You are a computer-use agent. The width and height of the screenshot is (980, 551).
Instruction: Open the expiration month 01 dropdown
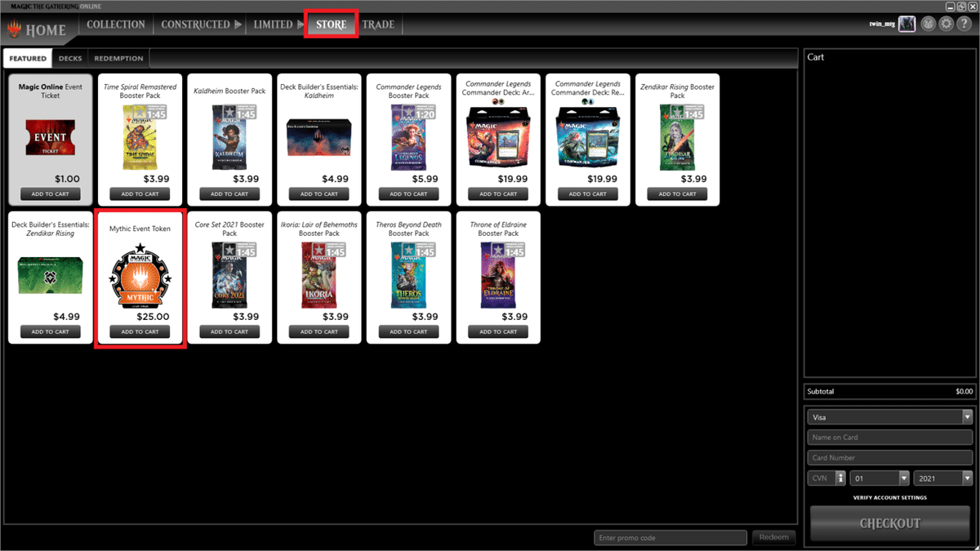tap(880, 478)
